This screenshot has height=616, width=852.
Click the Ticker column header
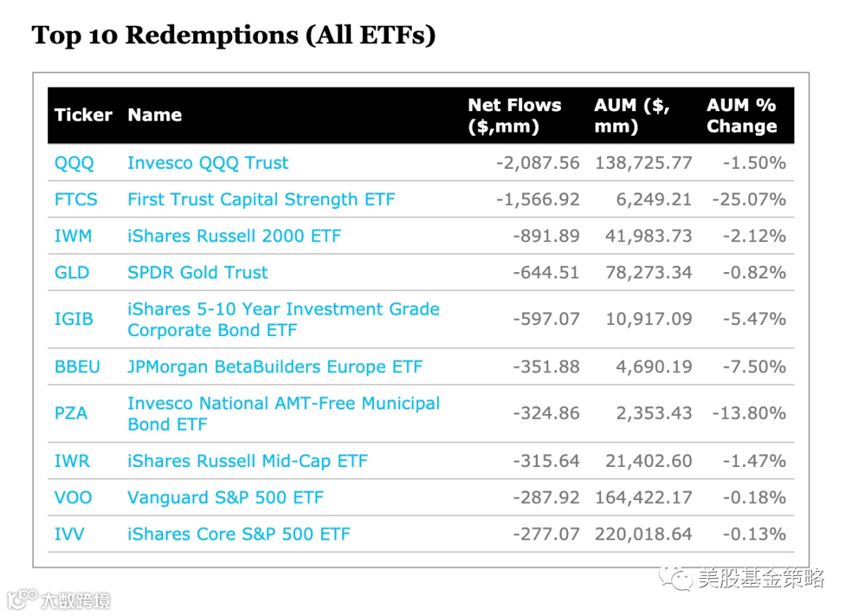83,115
